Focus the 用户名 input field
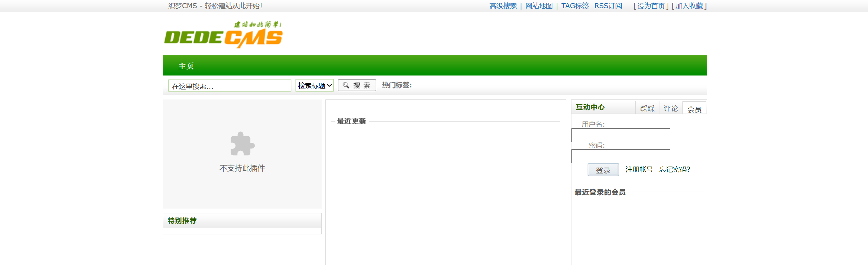868x265 pixels. tap(621, 135)
